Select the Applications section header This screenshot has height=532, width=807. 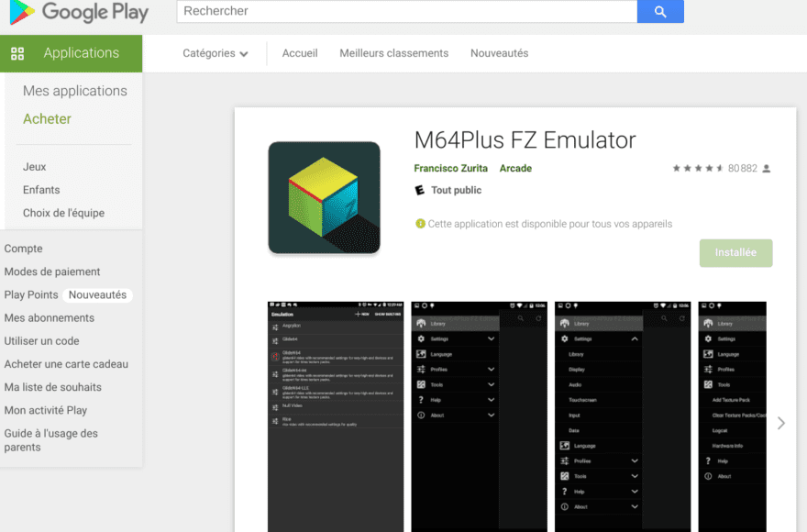click(71, 53)
